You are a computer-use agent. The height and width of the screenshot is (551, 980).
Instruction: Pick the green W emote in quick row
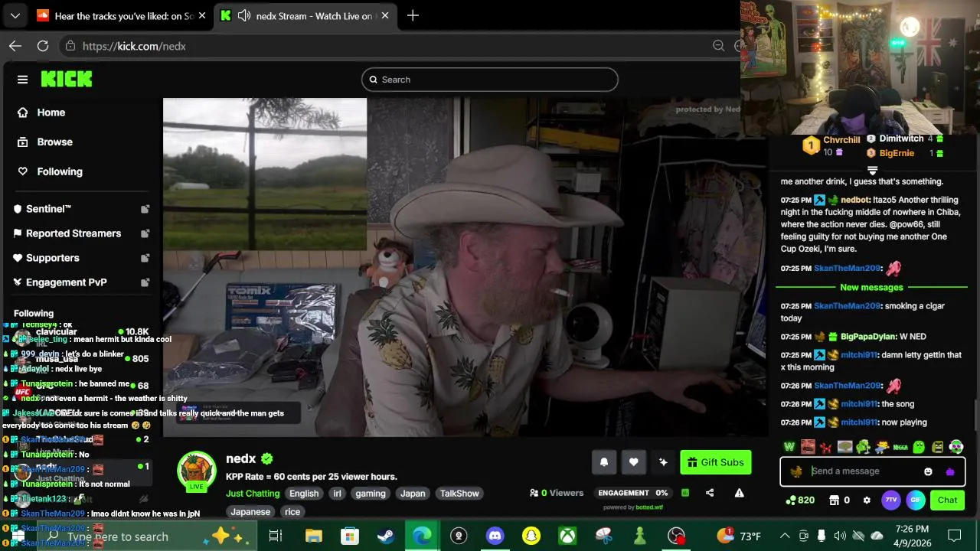click(x=789, y=447)
